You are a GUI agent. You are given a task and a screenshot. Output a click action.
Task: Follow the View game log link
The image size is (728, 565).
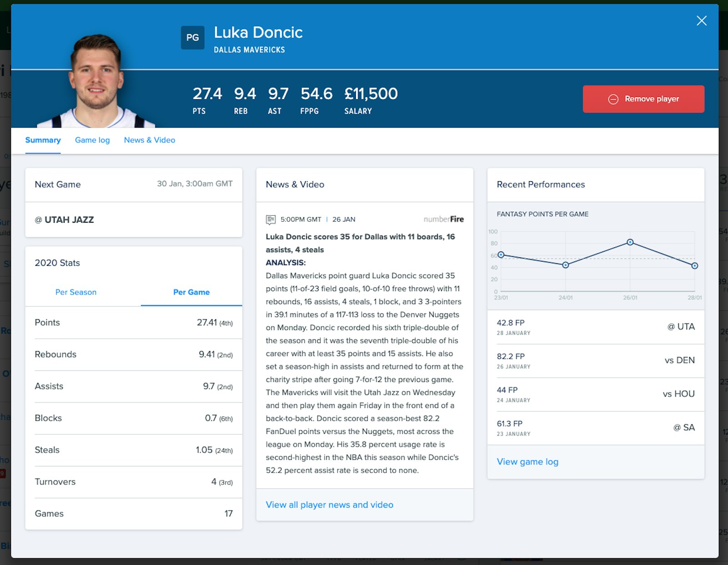(x=527, y=462)
